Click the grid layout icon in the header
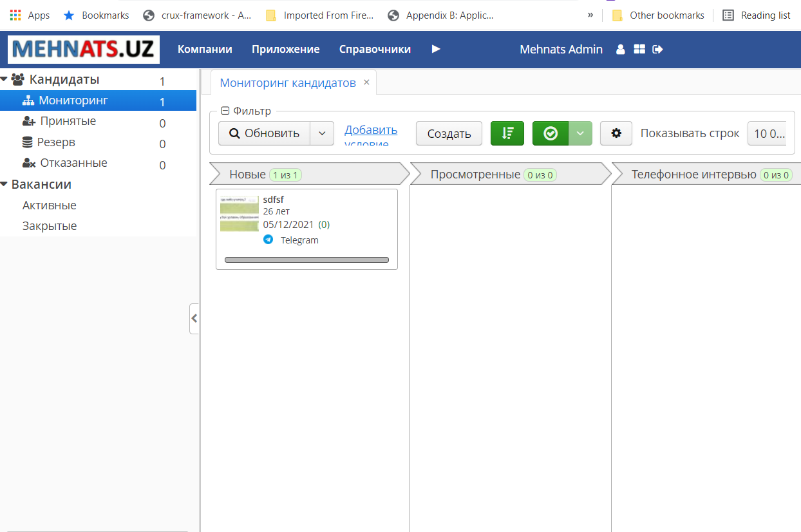The height and width of the screenshot is (532, 801). point(639,49)
